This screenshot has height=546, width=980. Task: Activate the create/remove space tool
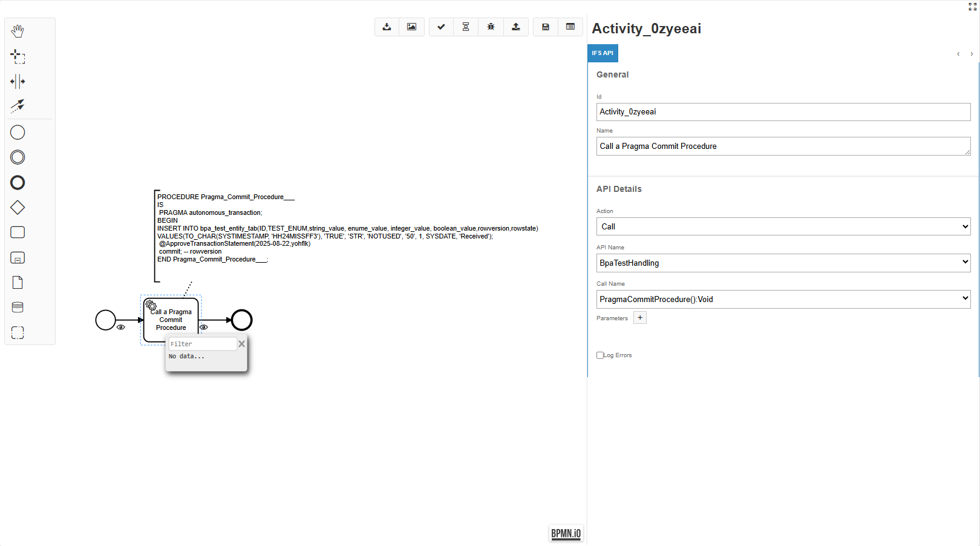18,81
